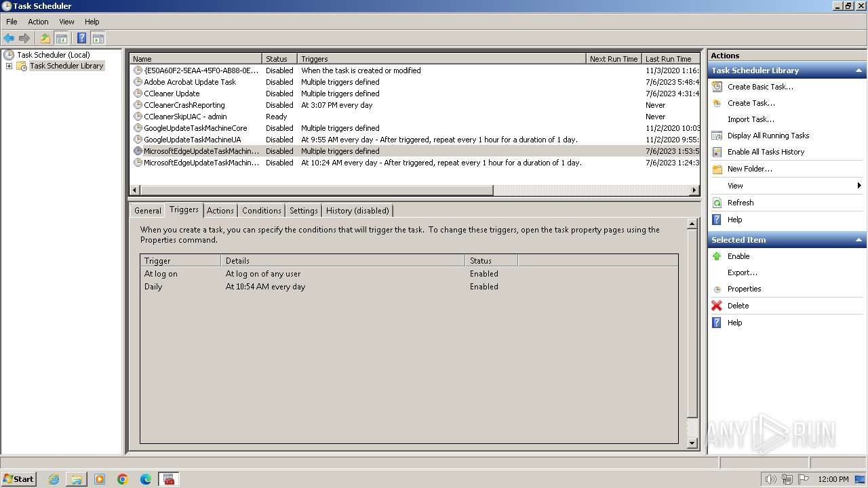Screen dimensions: 868x488
Task: Click Display All Running Tasks
Action: pos(768,136)
